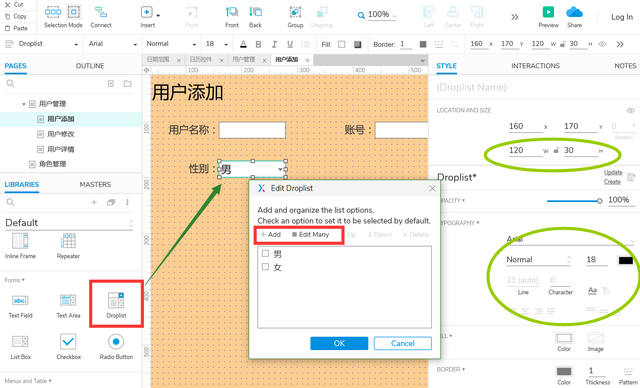The width and height of the screenshot is (640, 388).
Task: Select the Repeater widget
Action: pos(68,245)
